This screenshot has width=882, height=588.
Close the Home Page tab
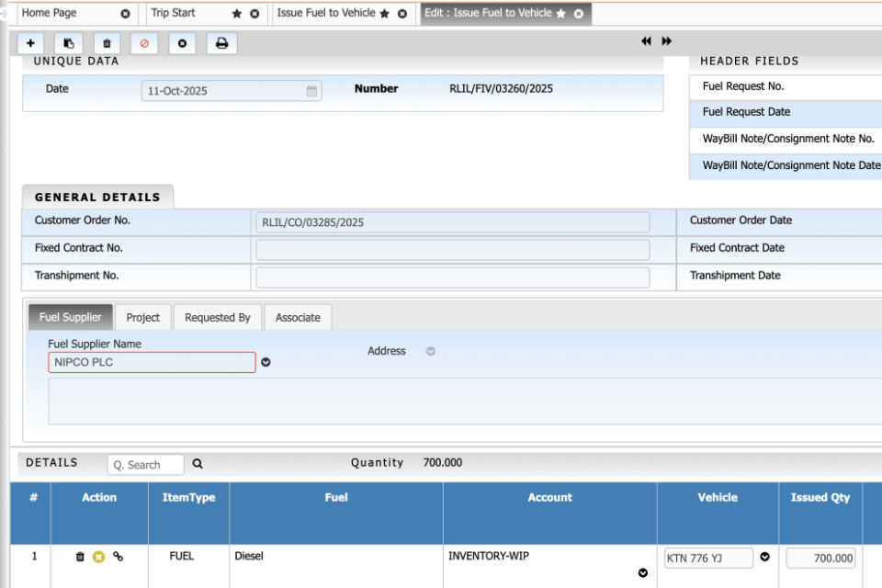point(126,14)
